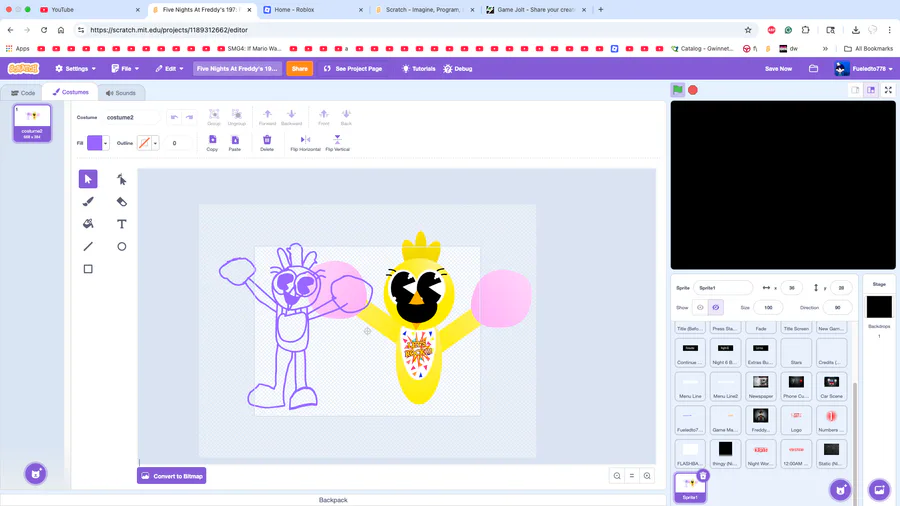Screen dimensions: 900x506
Task: Click the Redo arrow in the costume editor
Action: [189, 117]
